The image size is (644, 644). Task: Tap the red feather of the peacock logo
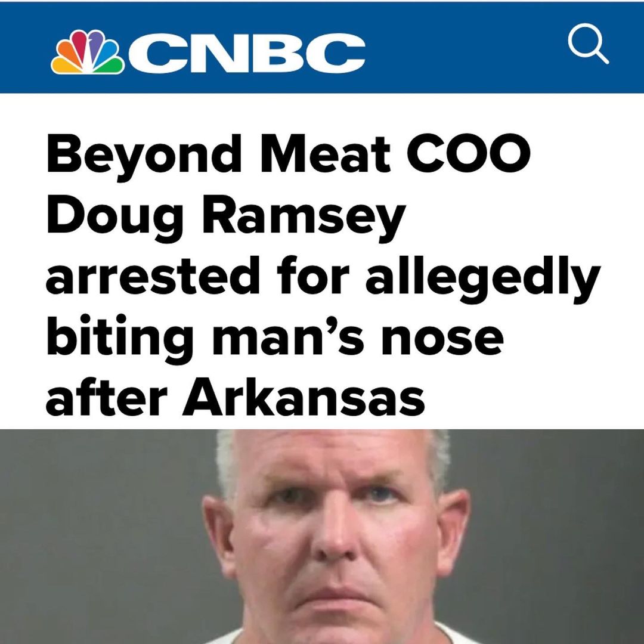[x=79, y=44]
